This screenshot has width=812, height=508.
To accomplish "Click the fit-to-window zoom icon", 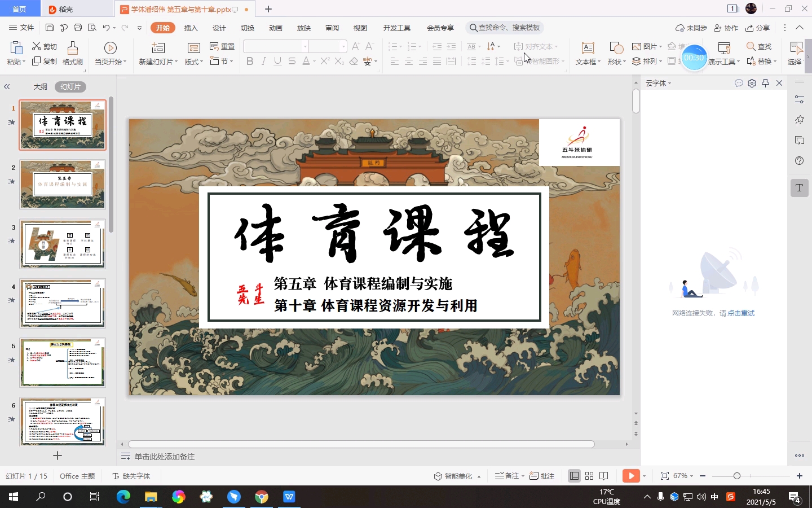I will pos(665,476).
